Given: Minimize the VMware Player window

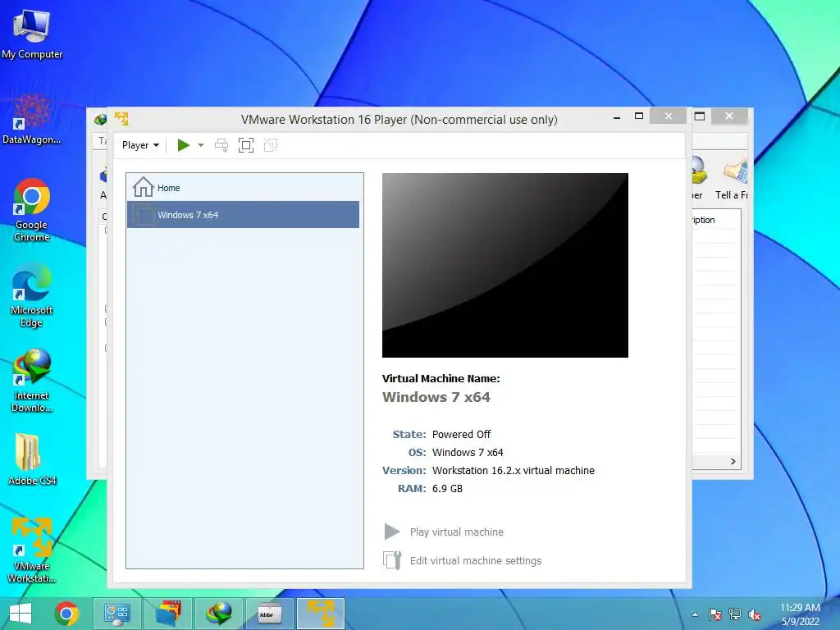Looking at the screenshot, I should 617,116.
